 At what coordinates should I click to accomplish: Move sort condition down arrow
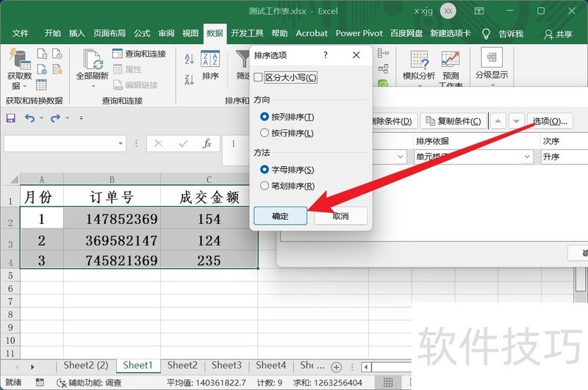click(x=517, y=121)
